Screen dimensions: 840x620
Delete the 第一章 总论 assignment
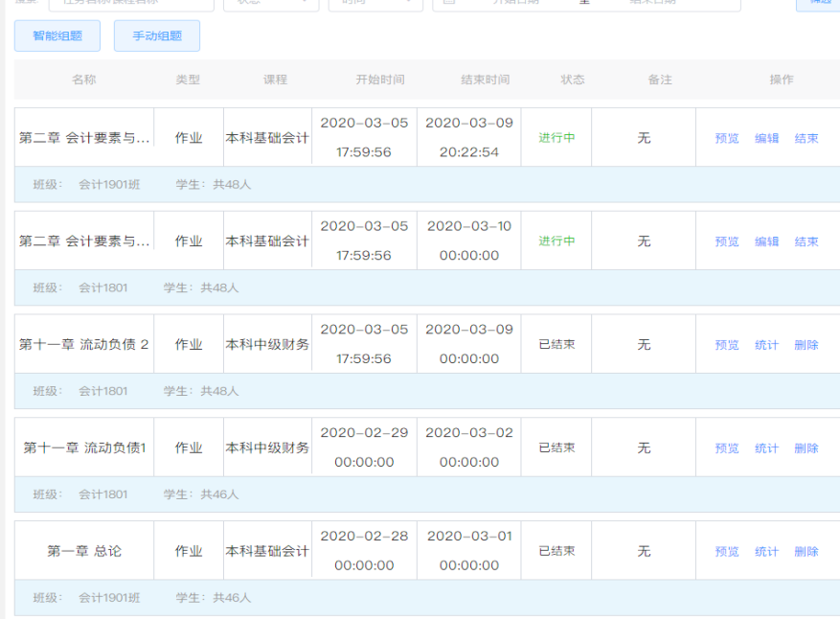(806, 552)
